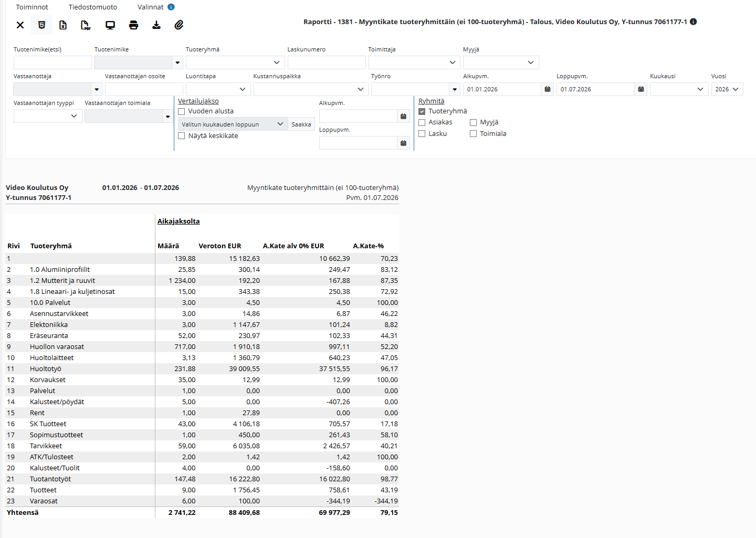The image size is (756, 538).
Task: Download the report with download icon
Action: [156, 25]
